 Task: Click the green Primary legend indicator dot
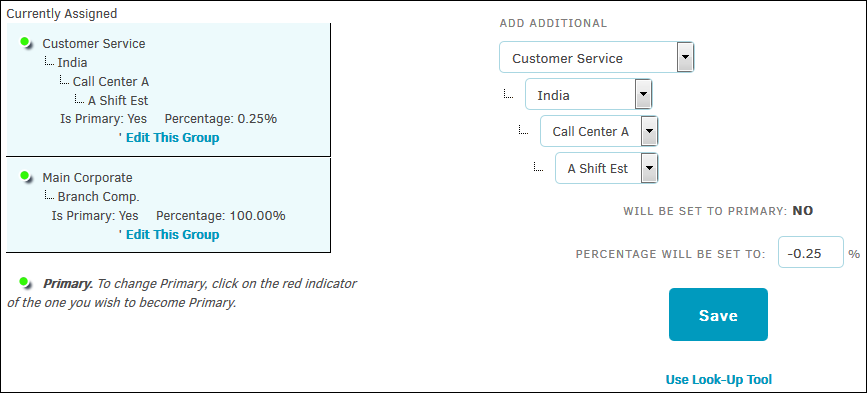25,282
